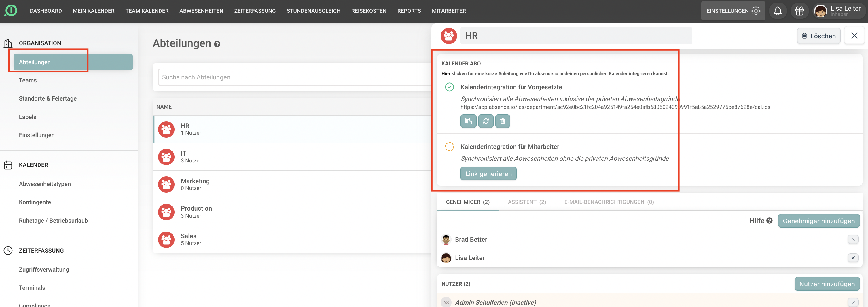The image size is (868, 307).
Task: Click the Kalender section calendar icon
Action: click(8, 165)
